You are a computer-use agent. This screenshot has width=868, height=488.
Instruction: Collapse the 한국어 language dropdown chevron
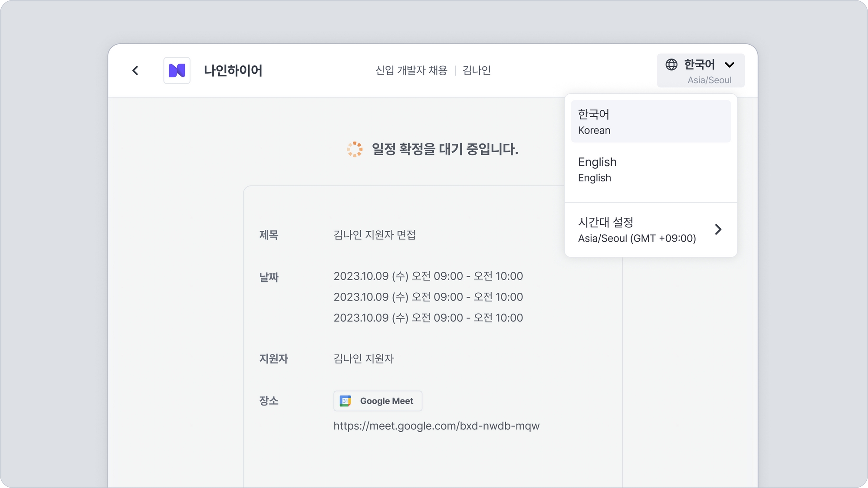(730, 65)
